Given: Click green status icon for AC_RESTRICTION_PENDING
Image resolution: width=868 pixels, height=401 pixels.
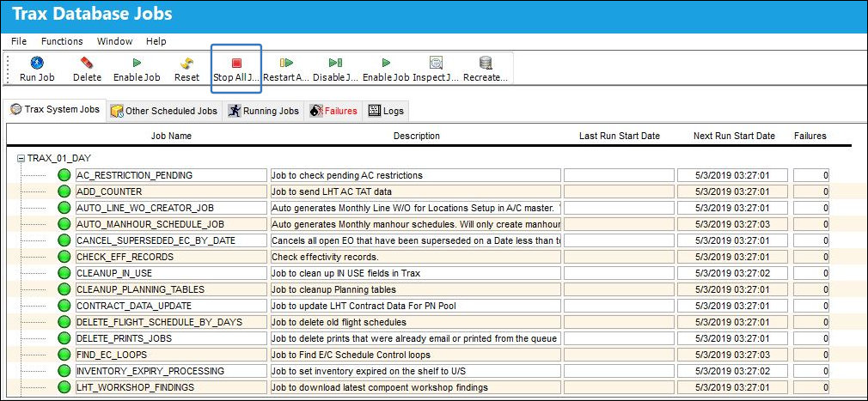Looking at the screenshot, I should click(64, 175).
